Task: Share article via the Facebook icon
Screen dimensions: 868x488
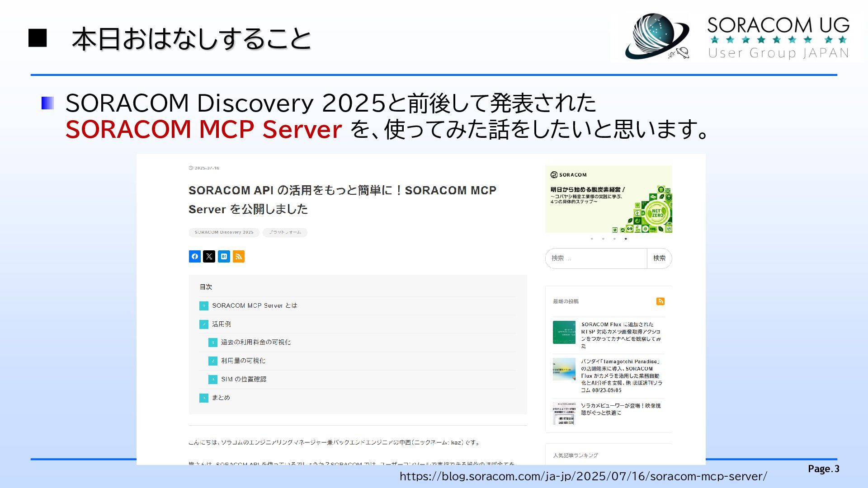Action: pos(194,256)
